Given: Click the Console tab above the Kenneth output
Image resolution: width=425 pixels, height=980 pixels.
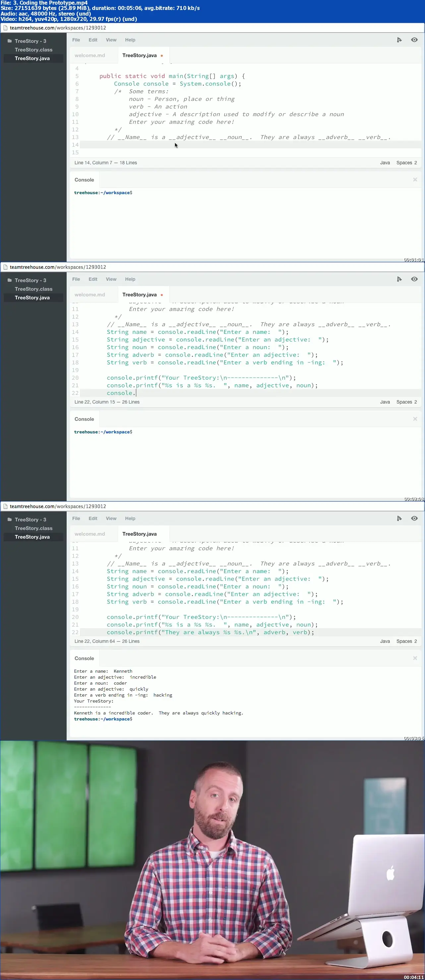Looking at the screenshot, I should 85,658.
